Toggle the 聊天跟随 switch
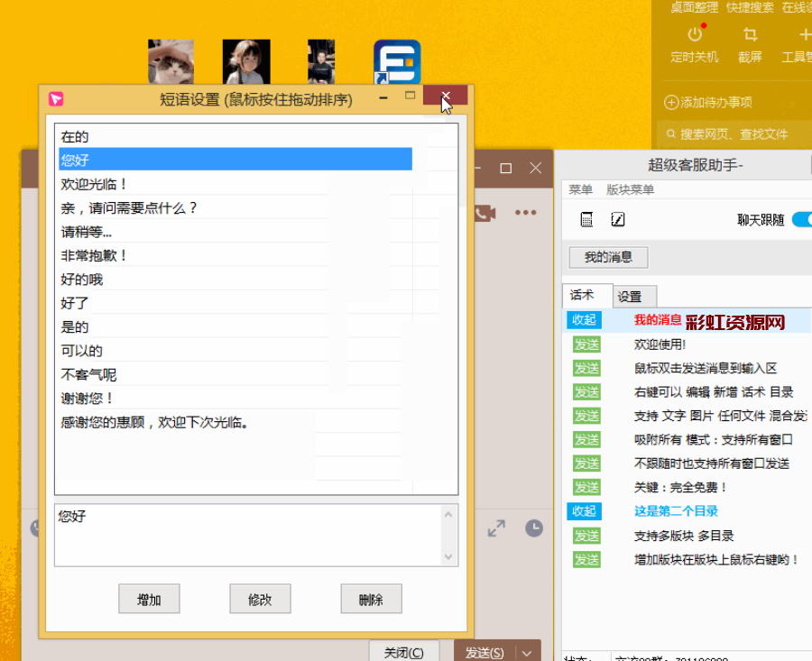The height and width of the screenshot is (661, 812). coord(801,219)
